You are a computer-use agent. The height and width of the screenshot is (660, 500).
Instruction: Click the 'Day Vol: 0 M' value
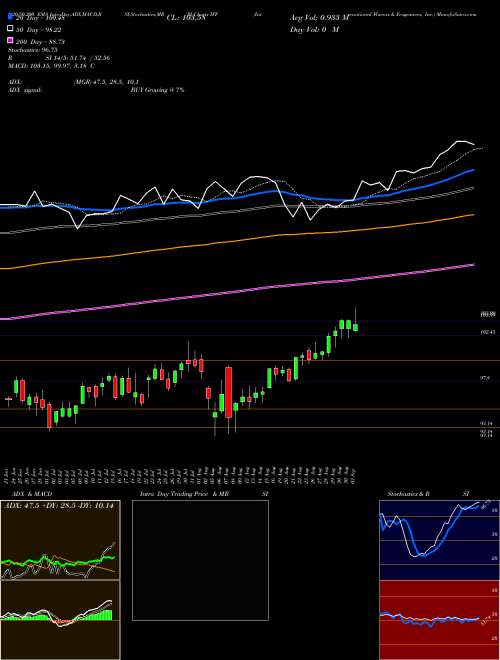tap(315, 29)
